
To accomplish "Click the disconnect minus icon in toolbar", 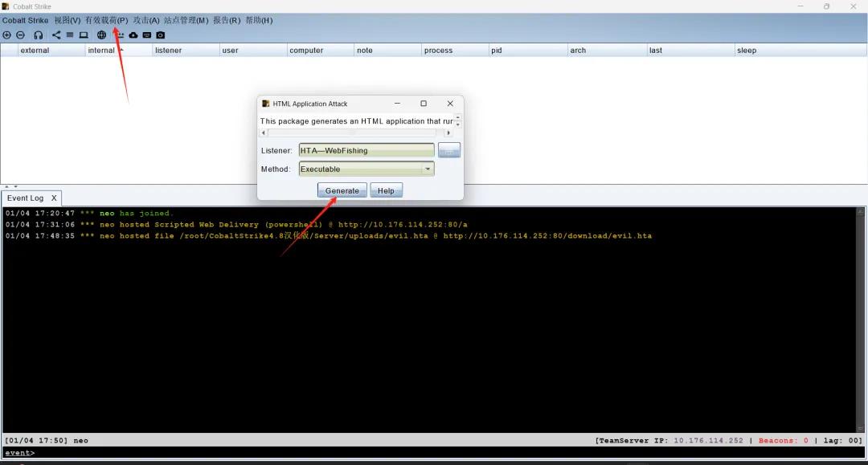I will point(20,35).
